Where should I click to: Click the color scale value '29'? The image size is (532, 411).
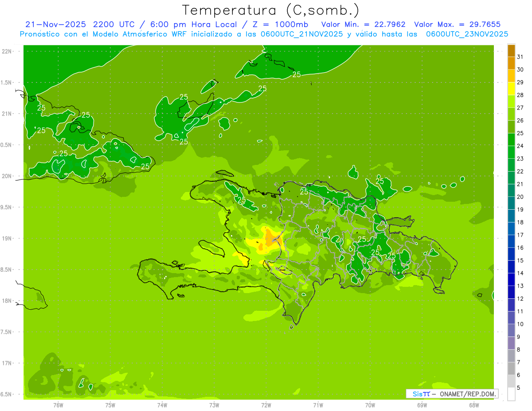coord(520,82)
